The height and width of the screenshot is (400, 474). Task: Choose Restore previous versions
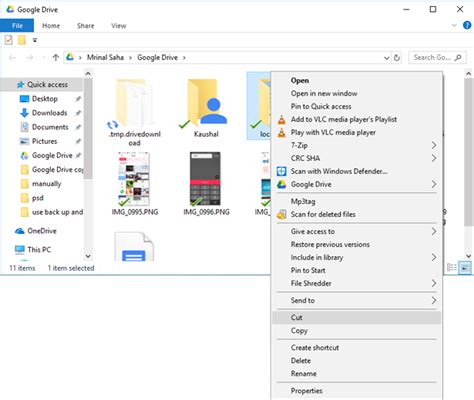[356, 244]
